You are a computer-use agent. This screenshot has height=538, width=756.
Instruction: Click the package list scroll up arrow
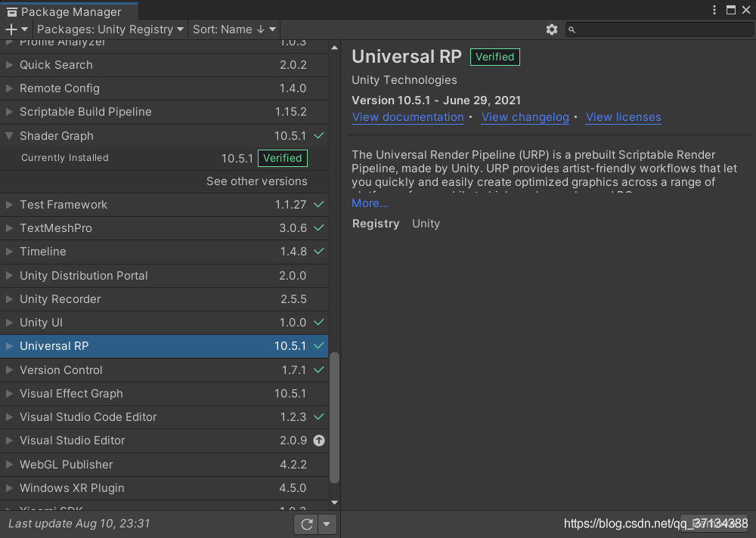pyautogui.click(x=334, y=48)
